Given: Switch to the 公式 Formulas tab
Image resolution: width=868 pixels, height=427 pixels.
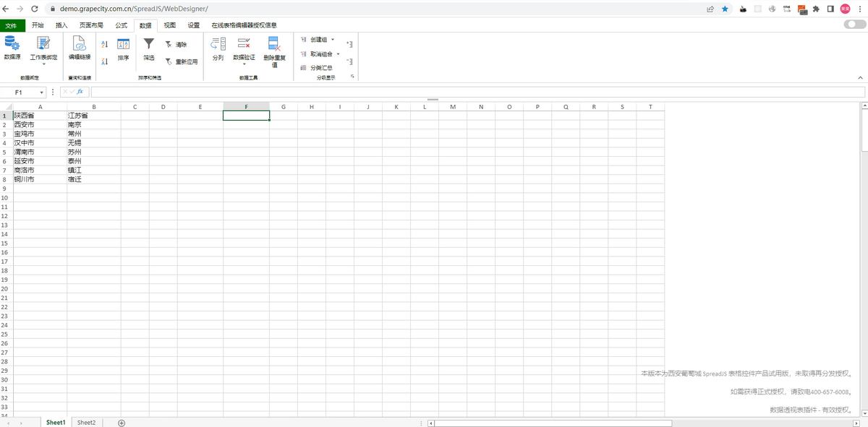Looking at the screenshot, I should (x=121, y=25).
